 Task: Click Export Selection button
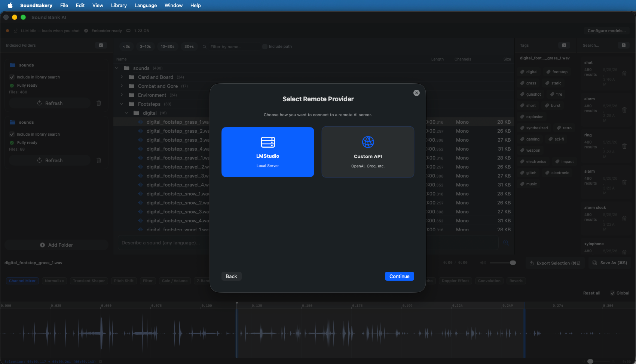(x=555, y=263)
